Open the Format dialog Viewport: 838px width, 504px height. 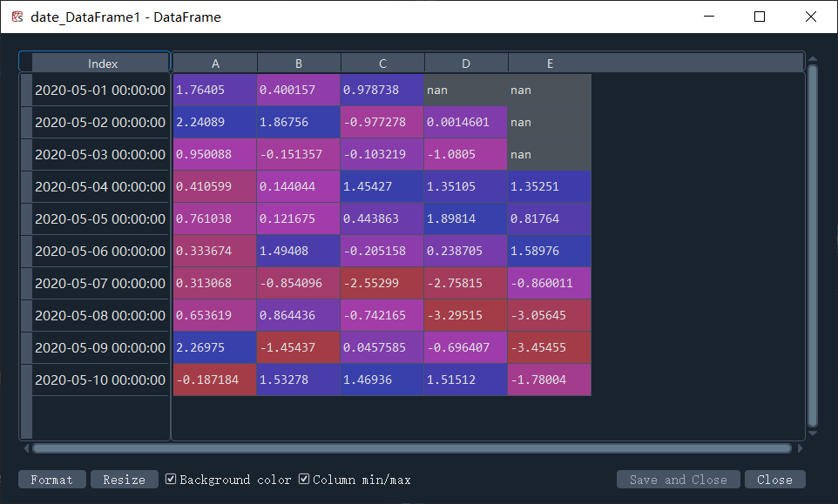[51, 479]
